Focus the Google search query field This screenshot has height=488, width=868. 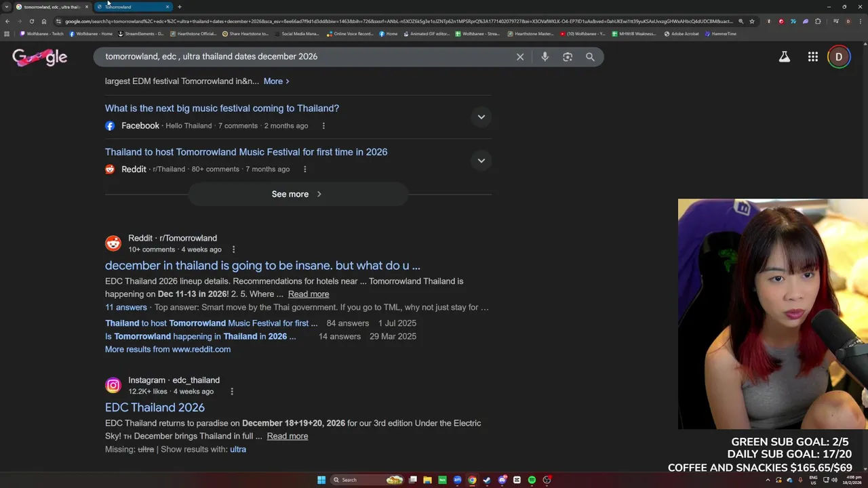click(305, 57)
